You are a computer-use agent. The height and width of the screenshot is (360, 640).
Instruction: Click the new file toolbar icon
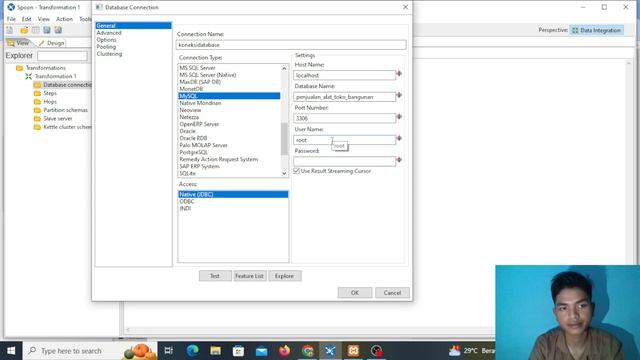click(10, 30)
